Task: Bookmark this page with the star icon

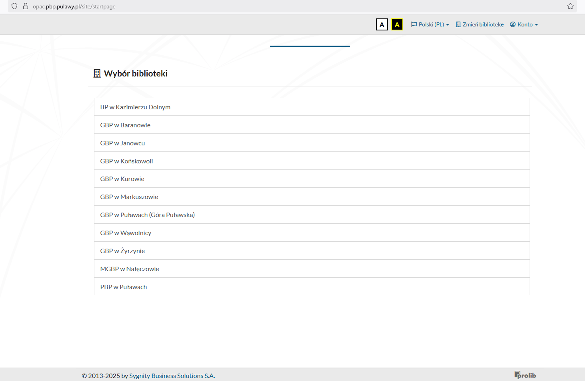Action: coord(570,6)
